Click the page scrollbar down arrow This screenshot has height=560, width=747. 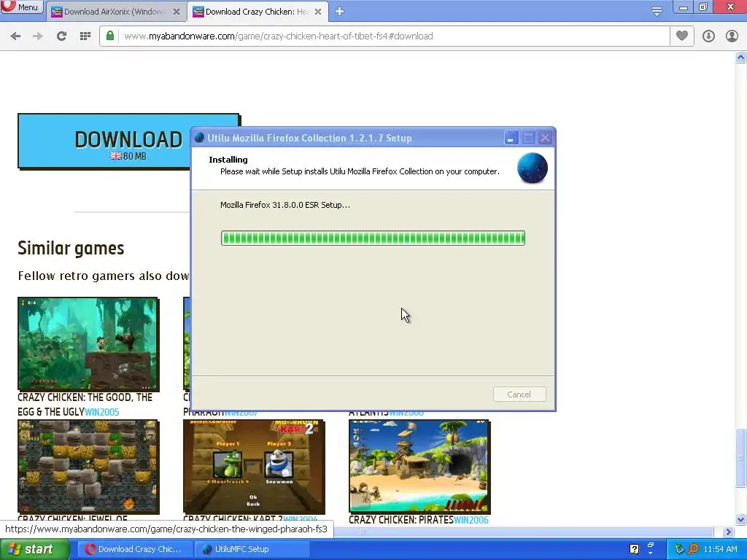click(x=741, y=519)
